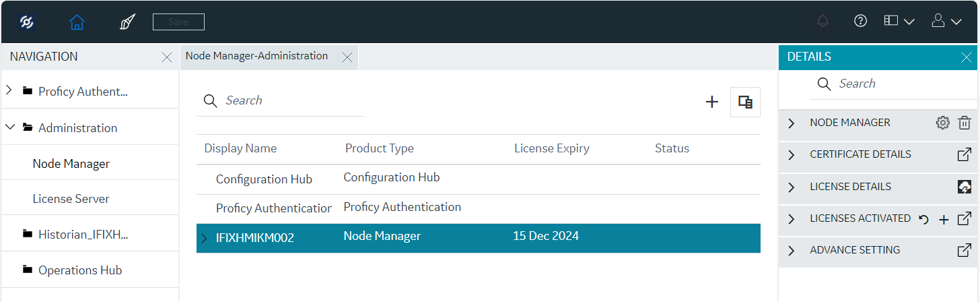Click the Node Manager delete trash icon
Screen dimensions: 980x302
pyautogui.click(x=965, y=123)
